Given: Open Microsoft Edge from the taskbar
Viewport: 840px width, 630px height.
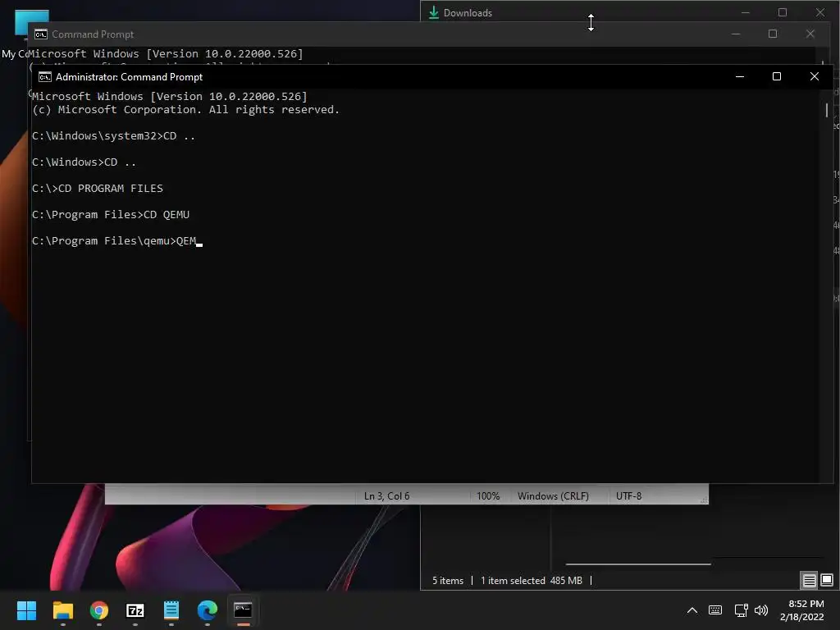Looking at the screenshot, I should tap(208, 610).
